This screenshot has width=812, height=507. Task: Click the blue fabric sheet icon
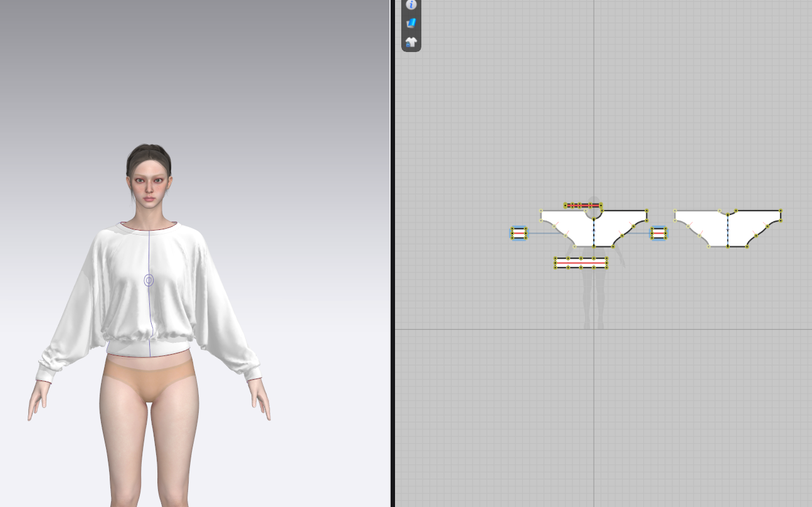tap(411, 23)
